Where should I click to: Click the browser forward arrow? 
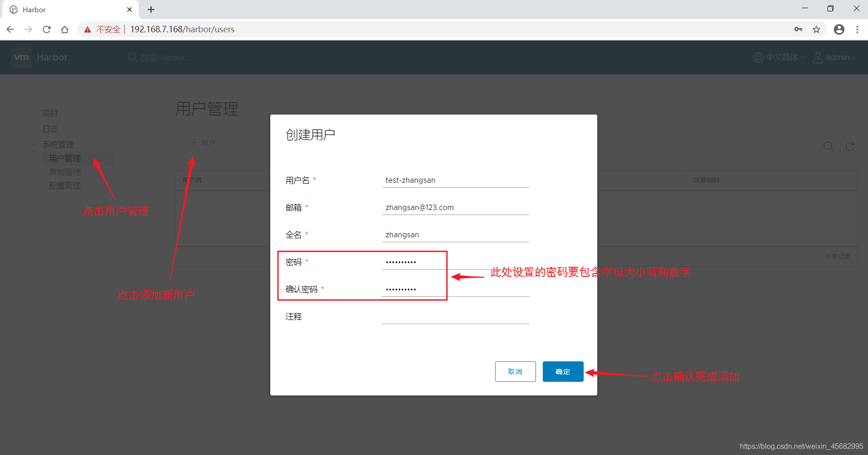tap(29, 30)
